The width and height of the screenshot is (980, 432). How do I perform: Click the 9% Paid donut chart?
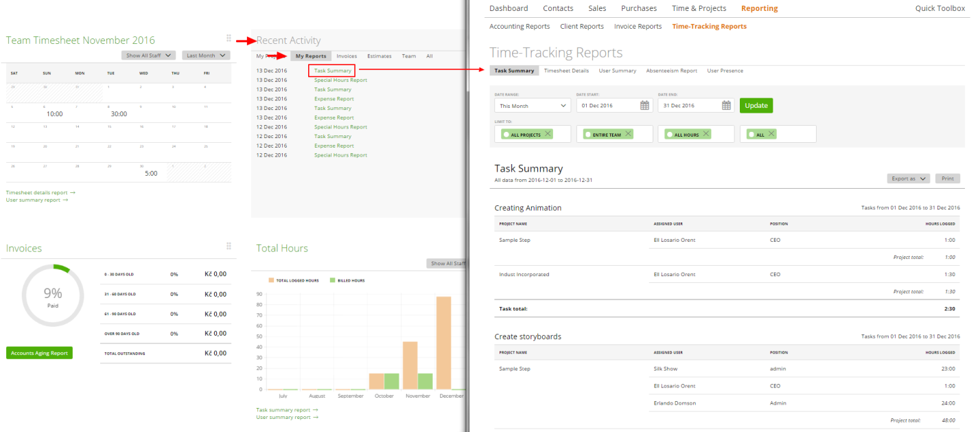coord(53,296)
